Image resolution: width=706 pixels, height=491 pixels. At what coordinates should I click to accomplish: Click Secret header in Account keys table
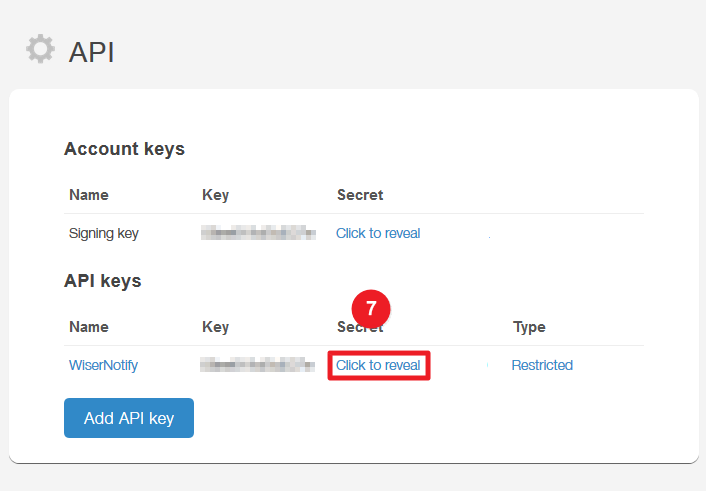[360, 195]
